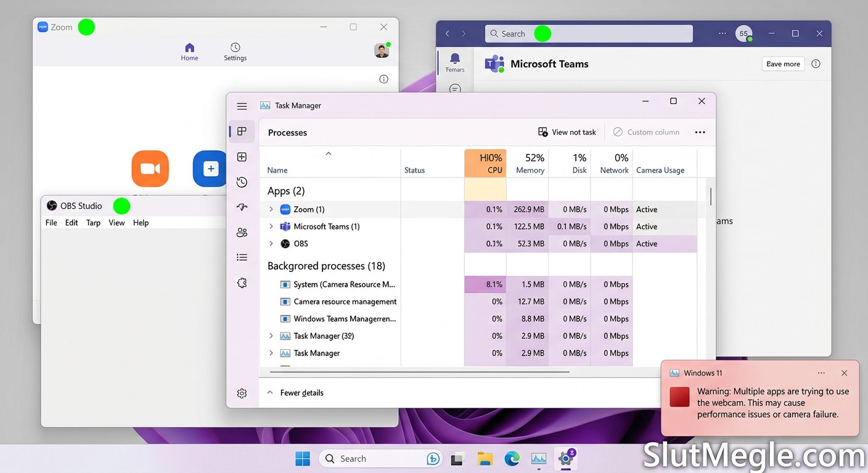Collapse Task Manager with Fewer details

(295, 393)
